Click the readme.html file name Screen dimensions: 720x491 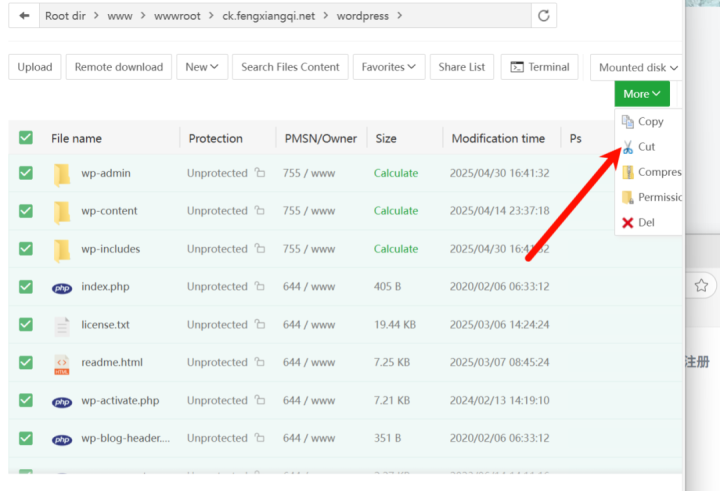(112, 362)
